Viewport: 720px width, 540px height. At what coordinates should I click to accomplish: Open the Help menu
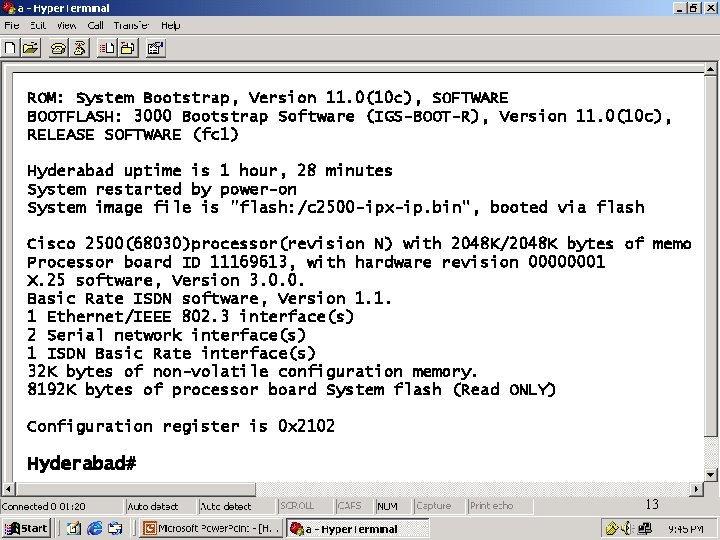click(170, 26)
